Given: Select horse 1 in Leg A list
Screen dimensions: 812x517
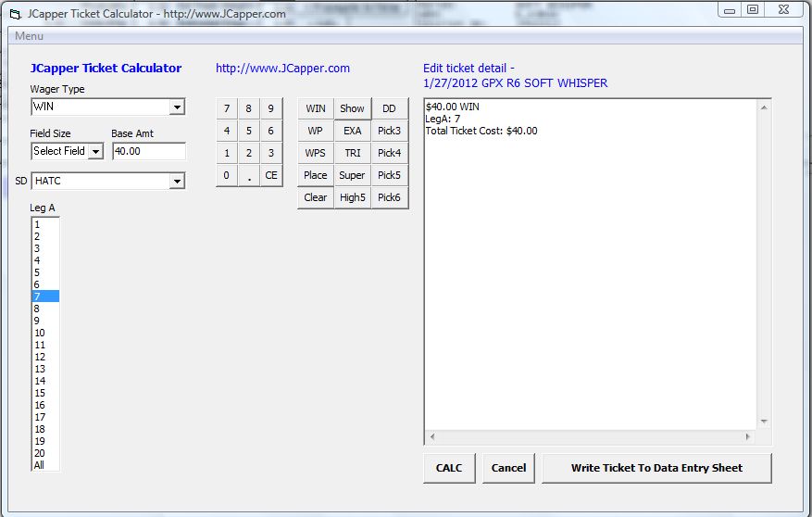Looking at the screenshot, I should (x=45, y=225).
